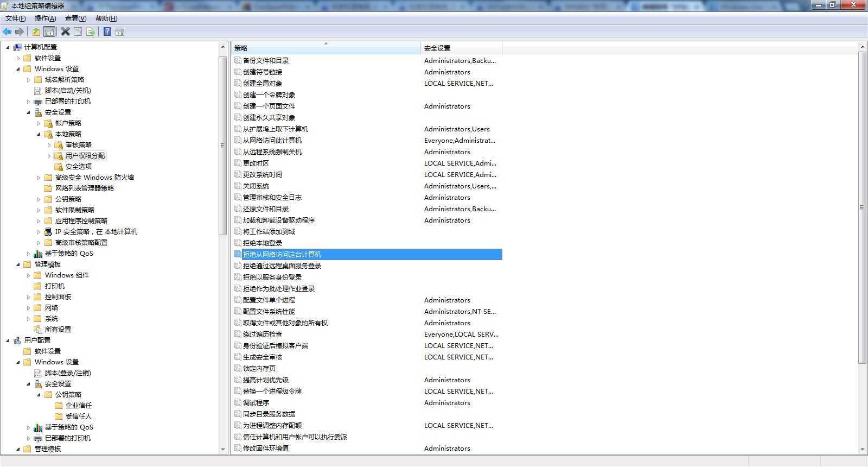Open the Help question-mark toolbar icon
The image size is (868, 467).
coord(107,32)
